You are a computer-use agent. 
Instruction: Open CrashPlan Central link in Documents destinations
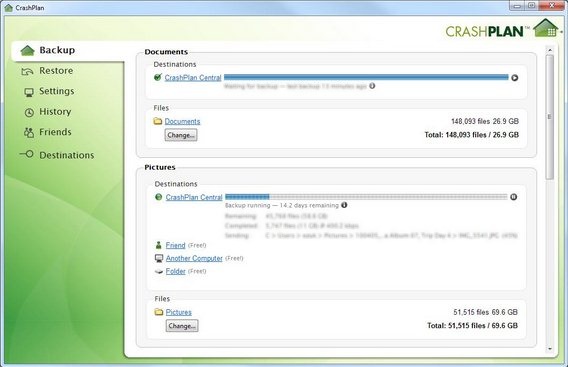coord(193,78)
